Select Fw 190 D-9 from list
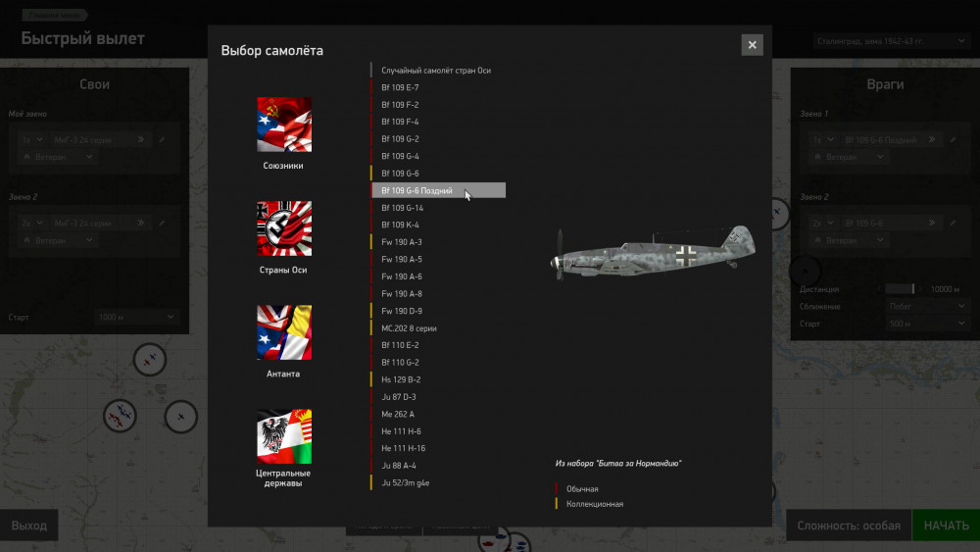This screenshot has width=980, height=552. (438, 311)
